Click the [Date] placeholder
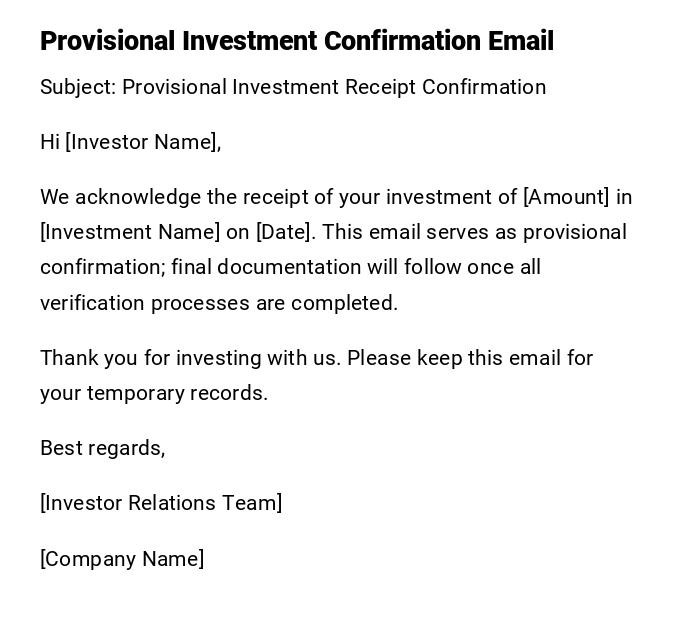This screenshot has height=621, width=700. [x=285, y=232]
